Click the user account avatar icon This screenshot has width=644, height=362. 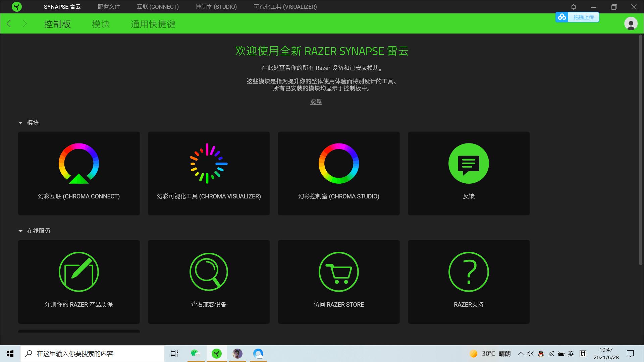[x=631, y=24]
